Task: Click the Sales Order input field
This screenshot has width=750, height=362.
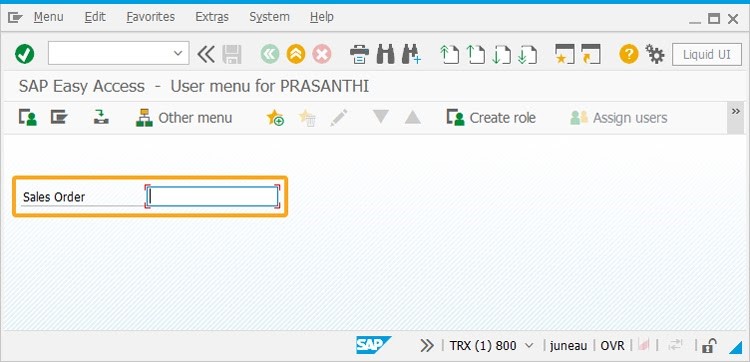Action: click(x=212, y=197)
